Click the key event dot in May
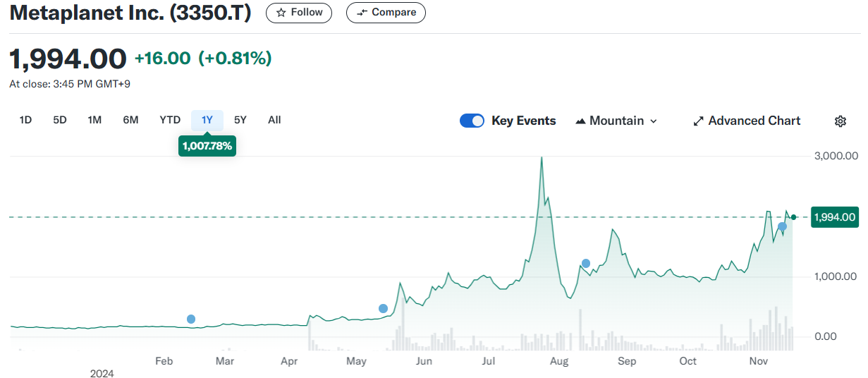Image resolution: width=868 pixels, height=378 pixels. (383, 308)
